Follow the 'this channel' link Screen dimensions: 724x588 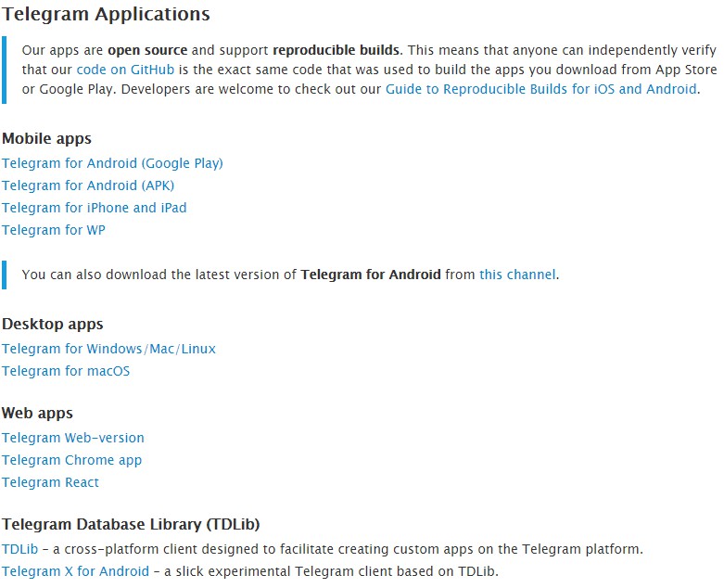coord(517,275)
